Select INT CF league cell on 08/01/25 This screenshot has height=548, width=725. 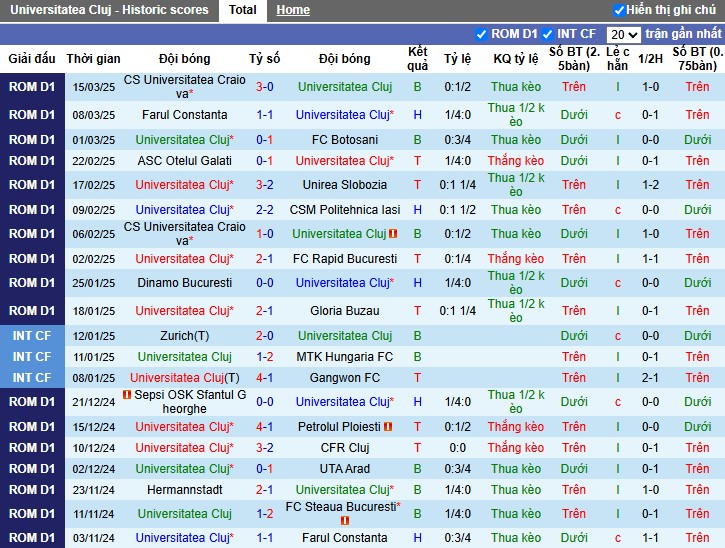click(x=32, y=378)
